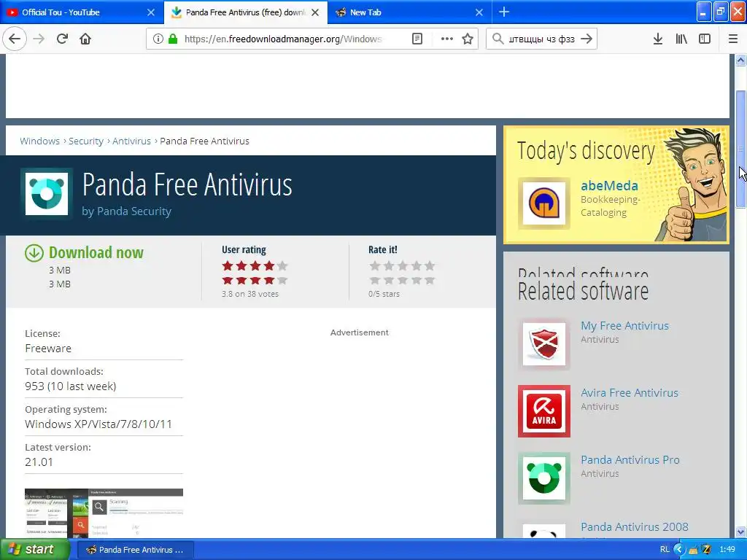Image resolution: width=747 pixels, height=560 pixels.
Task: Open the Windows start menu
Action: coord(34,550)
